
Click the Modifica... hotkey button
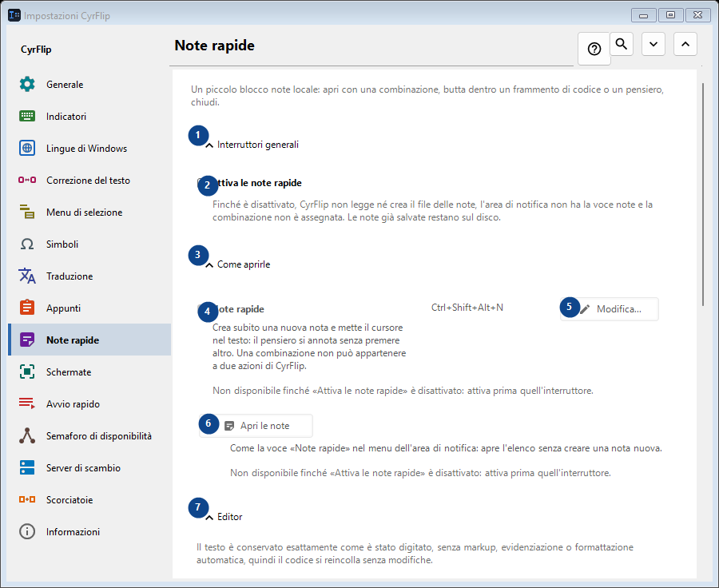point(610,309)
